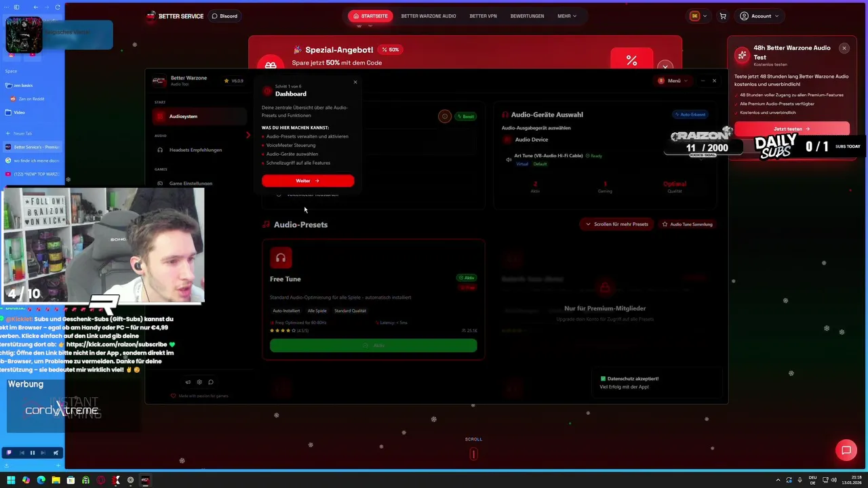Select Audiosystem in the sidebar

click(199, 116)
